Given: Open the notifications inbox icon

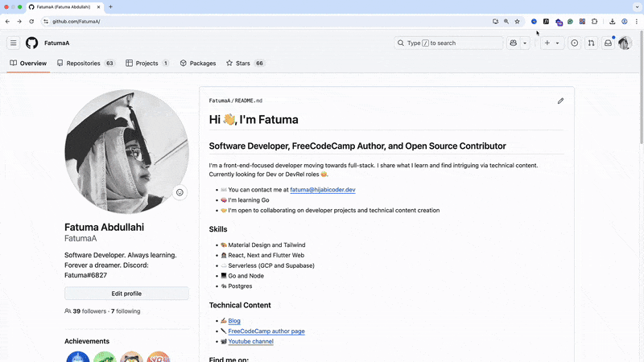Looking at the screenshot, I should point(608,43).
